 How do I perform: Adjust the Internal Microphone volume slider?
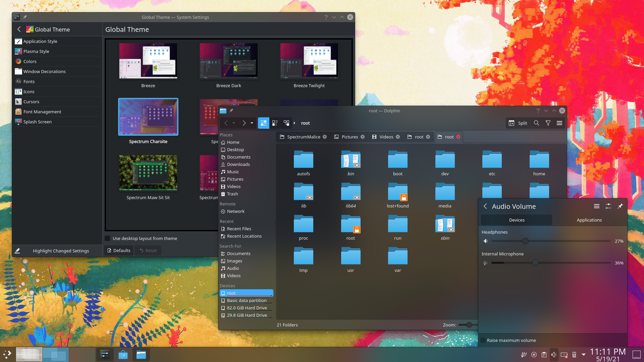pos(551,263)
